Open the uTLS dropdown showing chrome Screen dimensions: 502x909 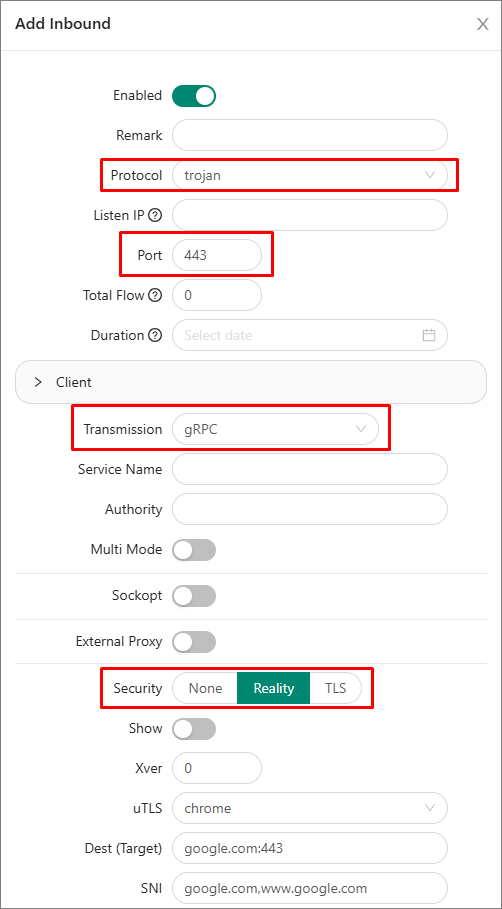(310, 808)
